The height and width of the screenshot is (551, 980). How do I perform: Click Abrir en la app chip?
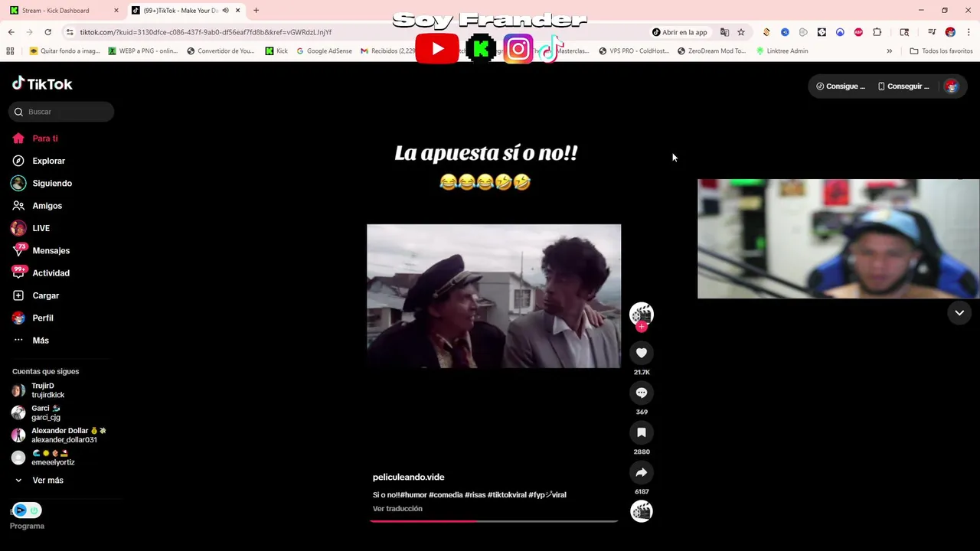680,32
